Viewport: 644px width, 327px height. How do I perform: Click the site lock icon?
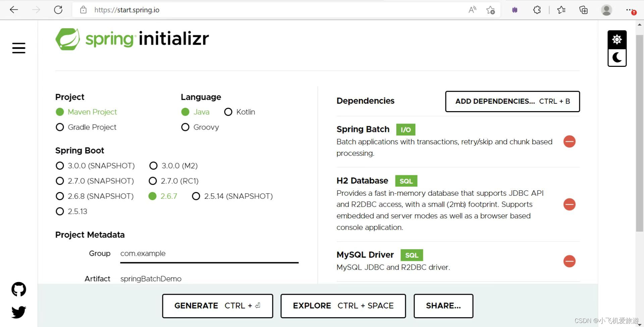83,10
